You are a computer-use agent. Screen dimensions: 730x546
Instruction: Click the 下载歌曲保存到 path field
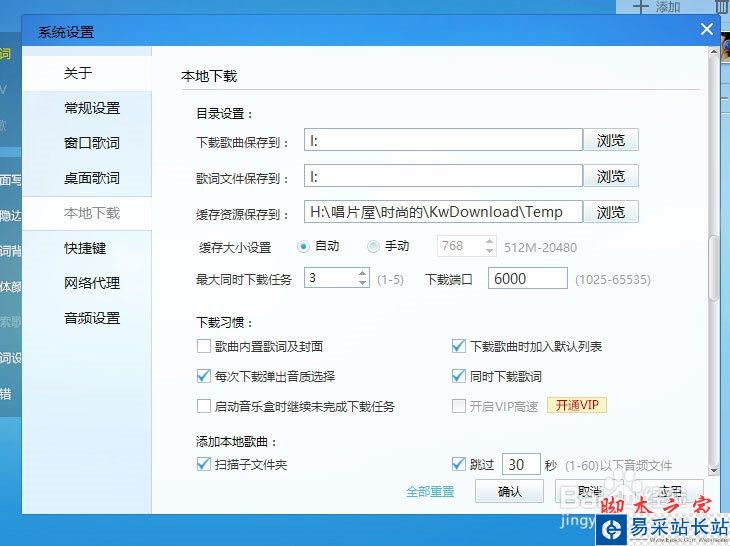pyautogui.click(x=443, y=140)
